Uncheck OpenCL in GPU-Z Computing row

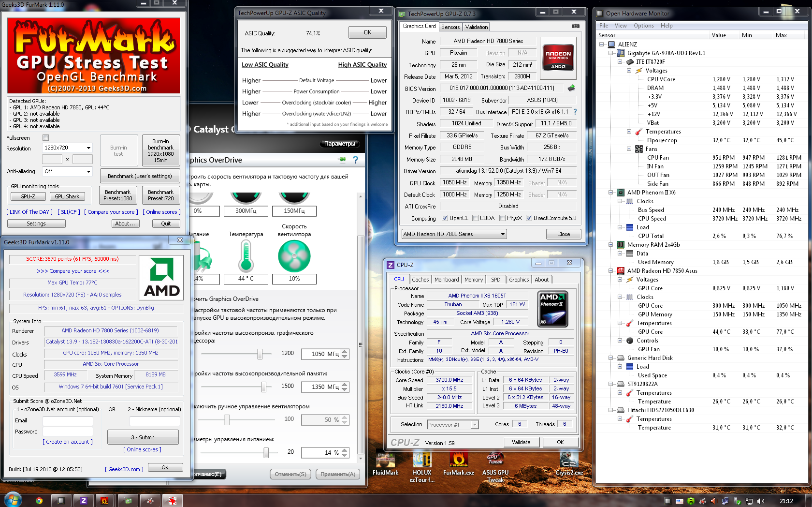[445, 218]
